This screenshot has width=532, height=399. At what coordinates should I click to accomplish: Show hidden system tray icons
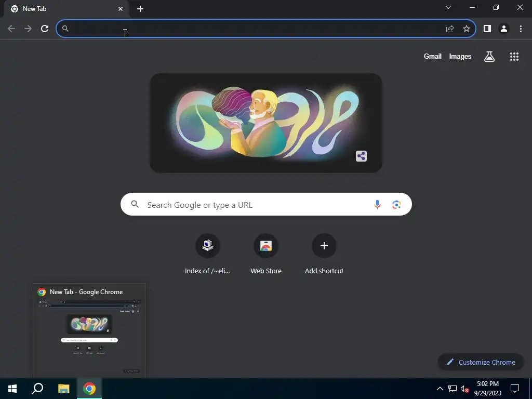pyautogui.click(x=440, y=389)
